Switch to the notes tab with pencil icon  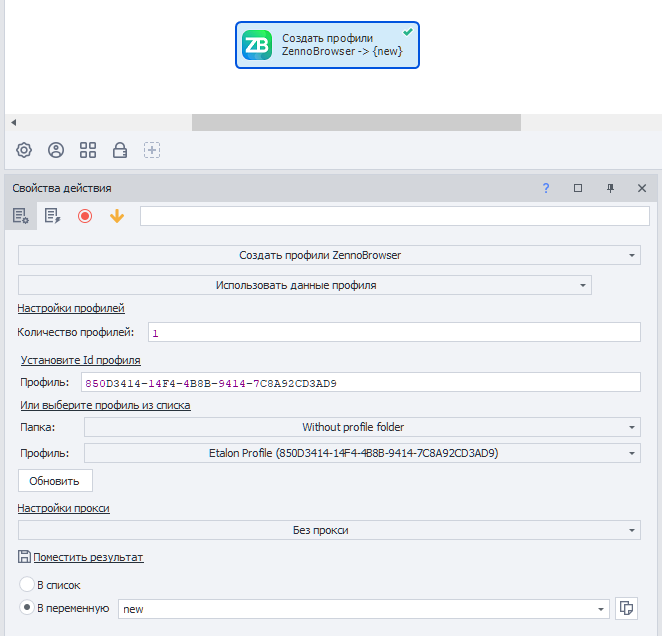click(x=52, y=216)
